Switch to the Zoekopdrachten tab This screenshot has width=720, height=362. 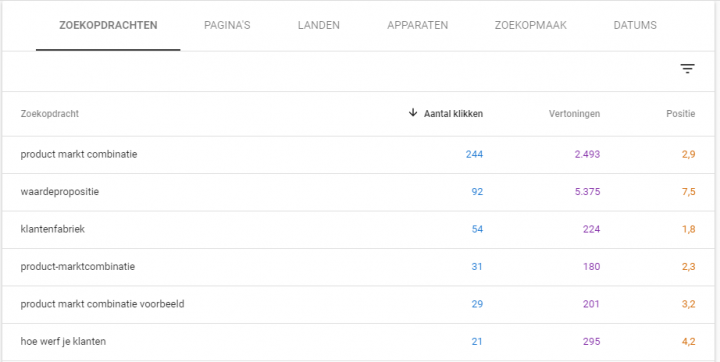click(x=108, y=25)
